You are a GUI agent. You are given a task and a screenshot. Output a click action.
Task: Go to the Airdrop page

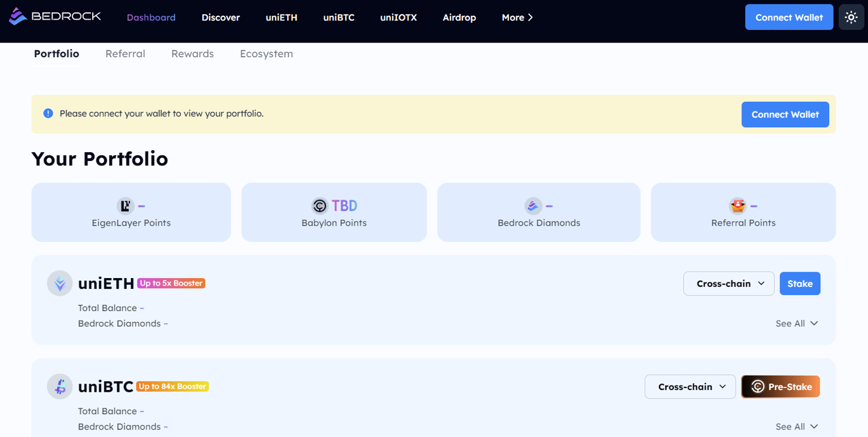tap(459, 17)
